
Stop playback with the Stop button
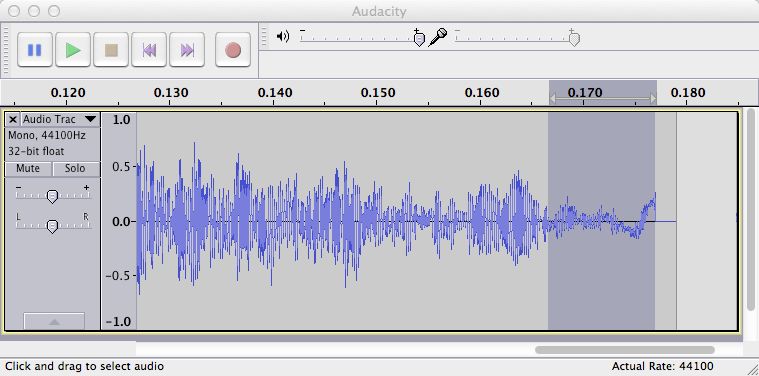[x=111, y=50]
